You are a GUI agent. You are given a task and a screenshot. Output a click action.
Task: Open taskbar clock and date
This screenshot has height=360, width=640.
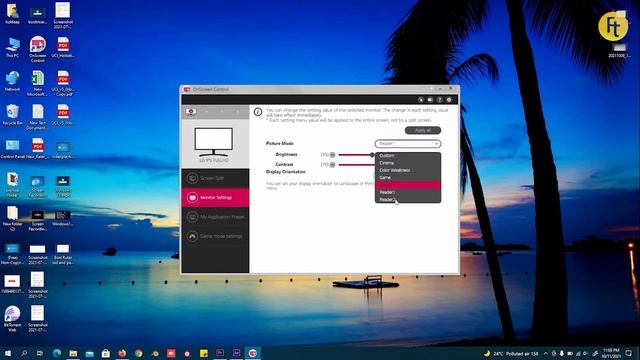611,353
